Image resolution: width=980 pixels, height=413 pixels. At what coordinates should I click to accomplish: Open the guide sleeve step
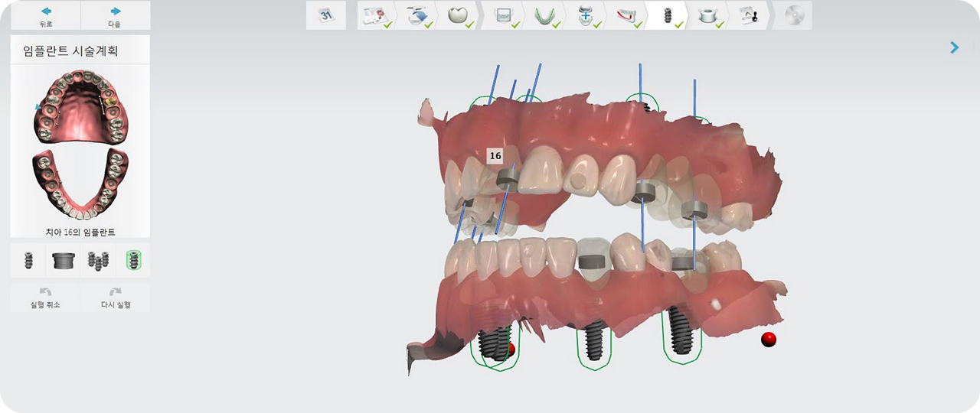[707, 15]
